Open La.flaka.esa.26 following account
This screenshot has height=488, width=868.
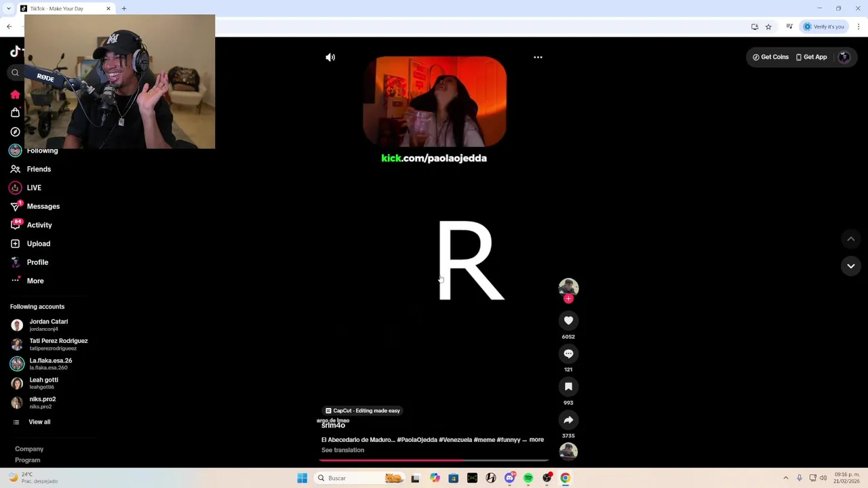41,364
